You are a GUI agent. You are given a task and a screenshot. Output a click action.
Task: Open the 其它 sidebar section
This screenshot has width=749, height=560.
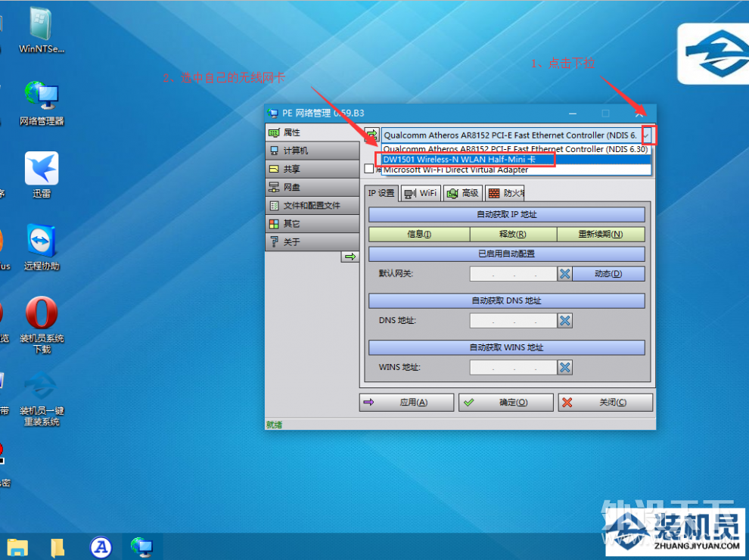[x=312, y=223]
